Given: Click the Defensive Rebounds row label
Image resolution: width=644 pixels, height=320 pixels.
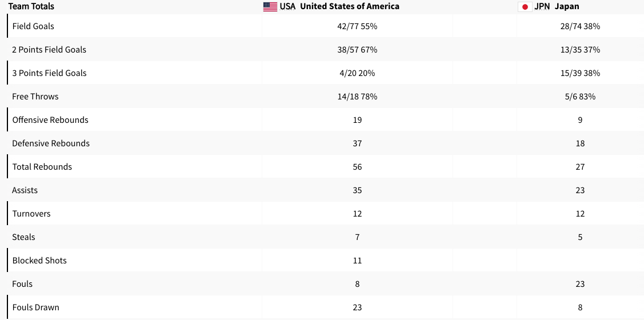Looking at the screenshot, I should 51,143.
